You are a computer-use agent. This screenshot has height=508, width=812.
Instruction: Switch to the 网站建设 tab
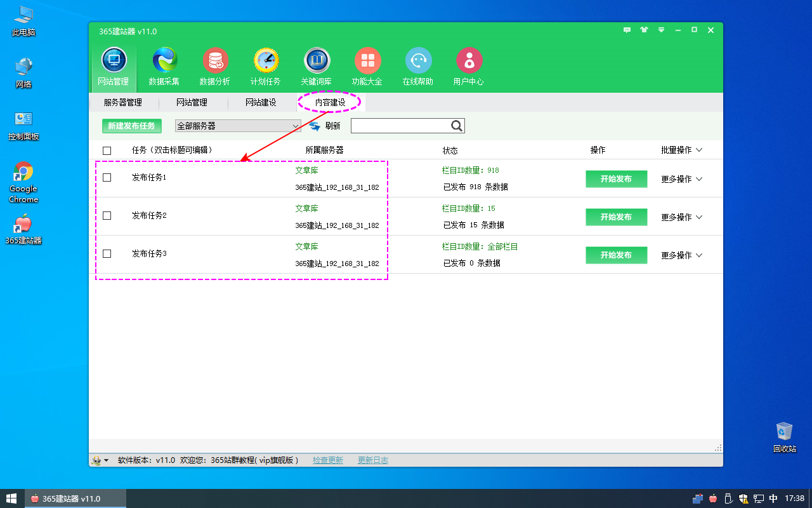pos(261,102)
